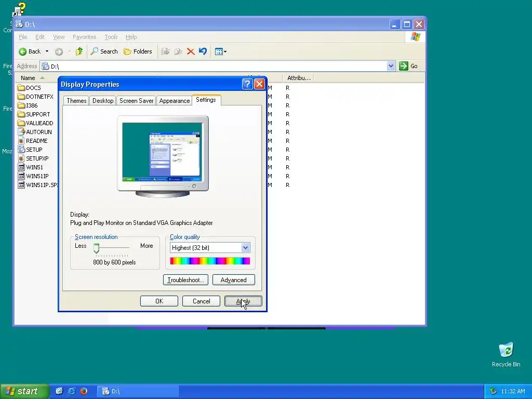Open Search in Explorer toolbar

[104, 51]
